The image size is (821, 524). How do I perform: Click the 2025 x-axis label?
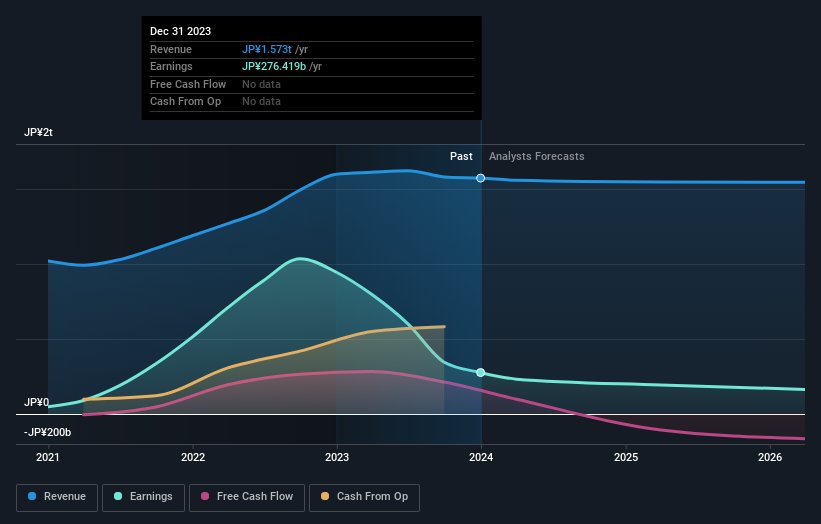[626, 457]
